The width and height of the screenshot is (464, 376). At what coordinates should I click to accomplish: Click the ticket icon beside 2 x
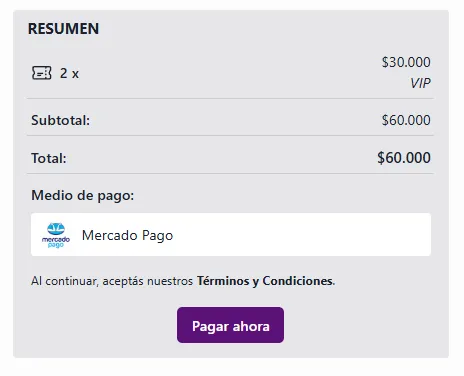[42, 73]
